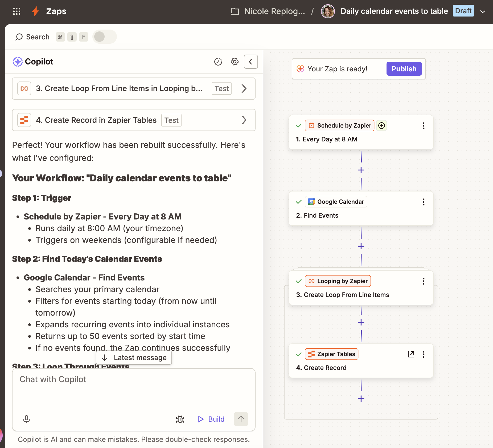This screenshot has width=493, height=448.
Task: Click the Zapier Tables step green checkmark
Action: pyautogui.click(x=299, y=354)
